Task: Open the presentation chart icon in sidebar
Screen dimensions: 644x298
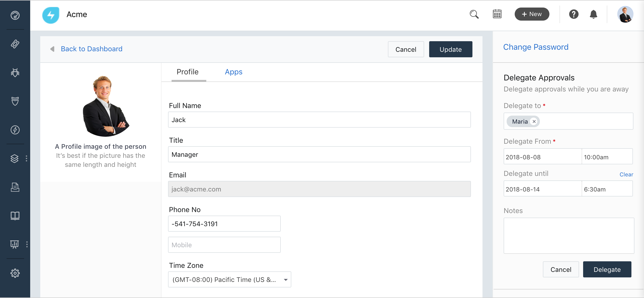Action: coord(15,244)
